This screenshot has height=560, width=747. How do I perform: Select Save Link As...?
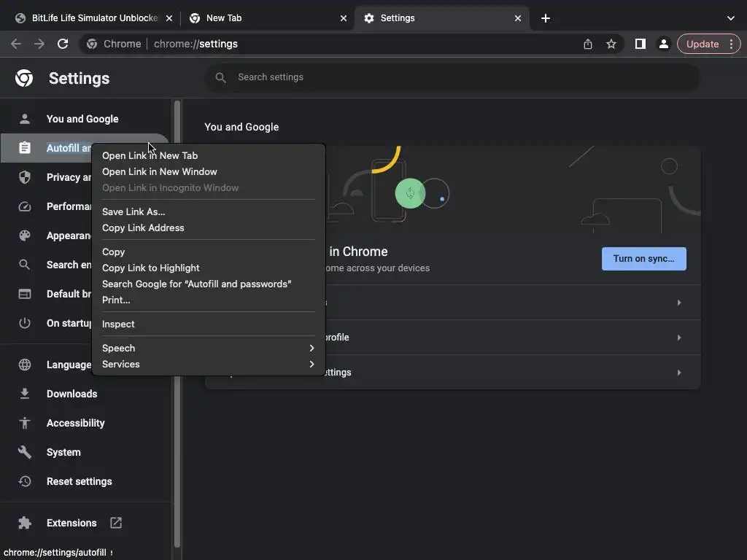(x=208, y=211)
